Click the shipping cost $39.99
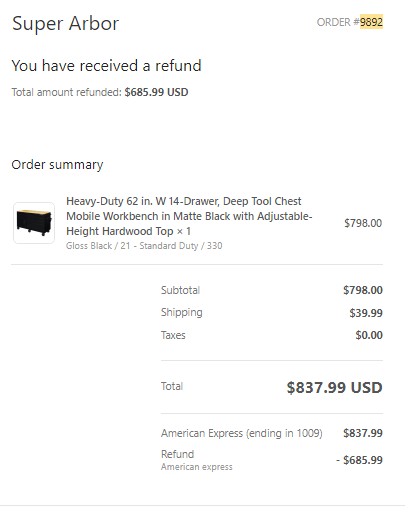The height and width of the screenshot is (511, 405). 366,313
